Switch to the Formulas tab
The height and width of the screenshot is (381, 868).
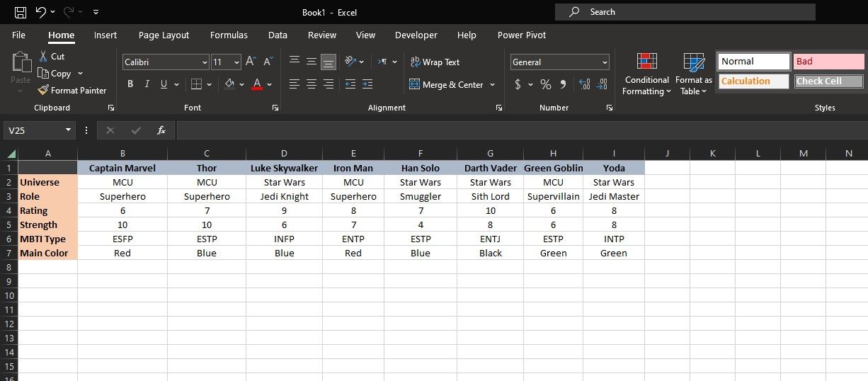tap(229, 35)
